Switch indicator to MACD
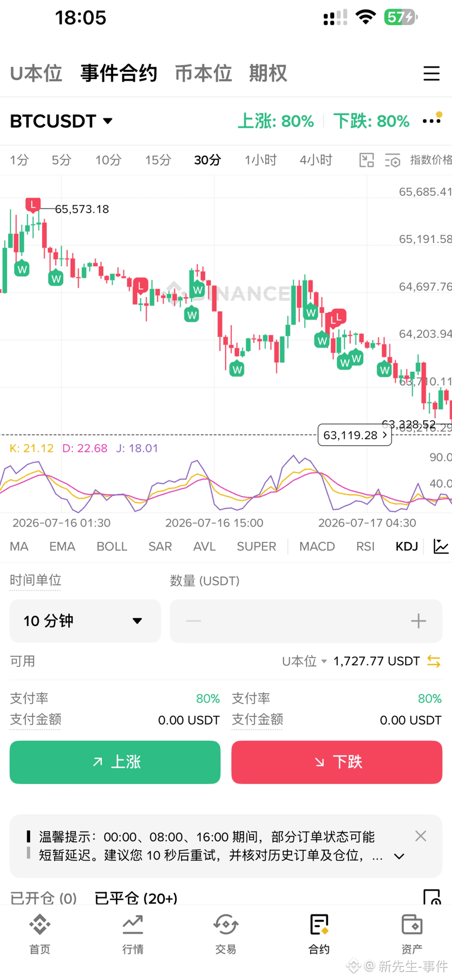 317,546
